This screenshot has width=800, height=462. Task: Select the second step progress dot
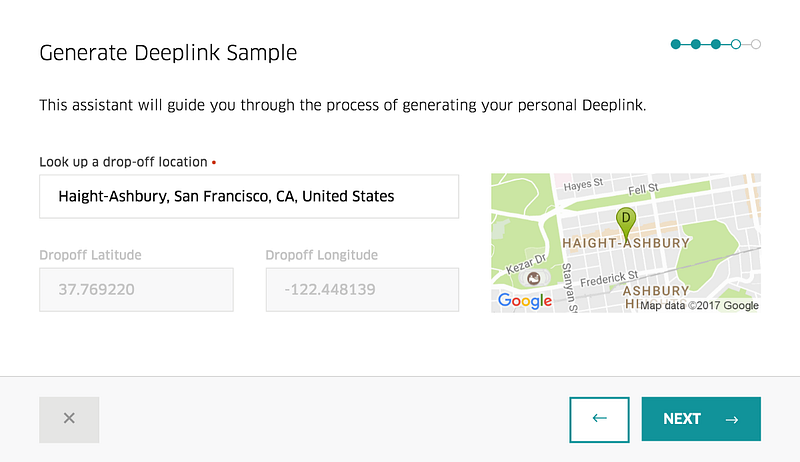(696, 44)
